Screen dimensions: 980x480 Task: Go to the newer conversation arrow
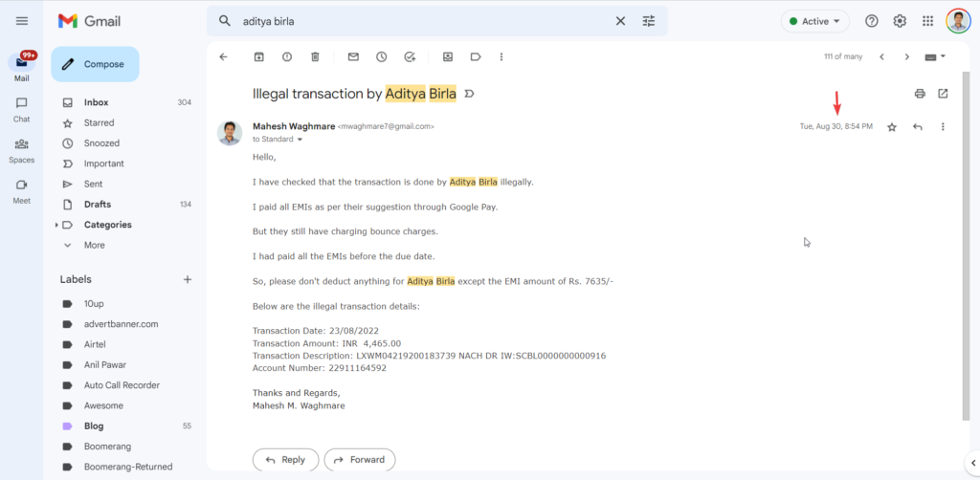point(881,56)
